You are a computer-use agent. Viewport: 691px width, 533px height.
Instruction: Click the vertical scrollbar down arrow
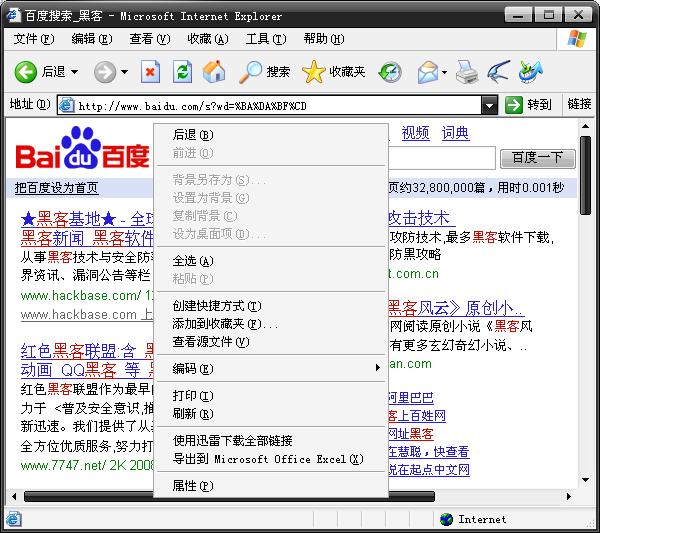[585, 480]
